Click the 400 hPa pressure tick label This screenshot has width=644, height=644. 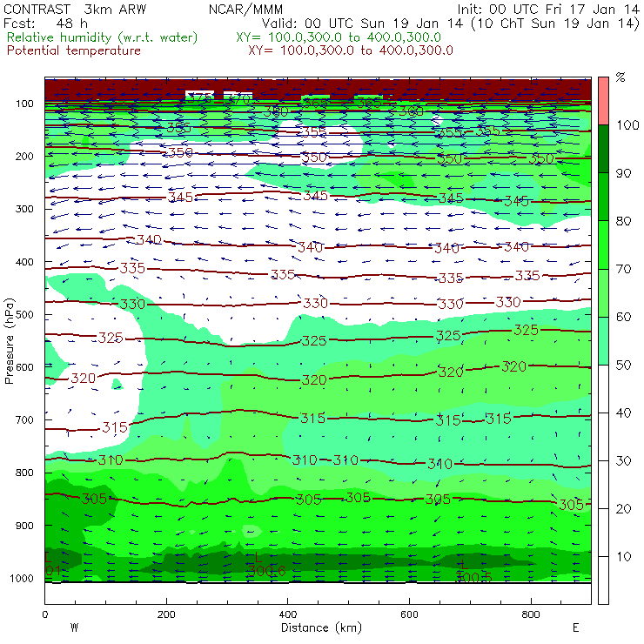pos(24,262)
